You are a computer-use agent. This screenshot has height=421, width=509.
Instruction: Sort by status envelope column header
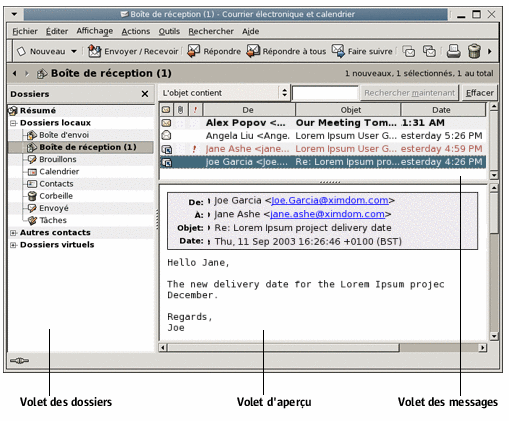(x=166, y=110)
